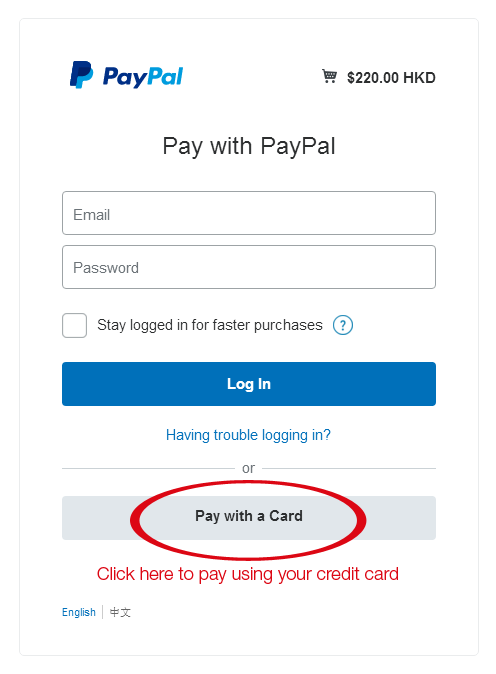Image resolution: width=496 pixels, height=674 pixels.
Task: Tick the Stay logged in checkbox
Action: (x=74, y=325)
